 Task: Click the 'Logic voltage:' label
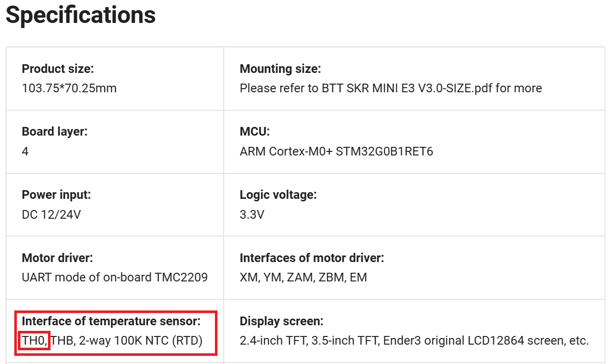click(x=278, y=195)
